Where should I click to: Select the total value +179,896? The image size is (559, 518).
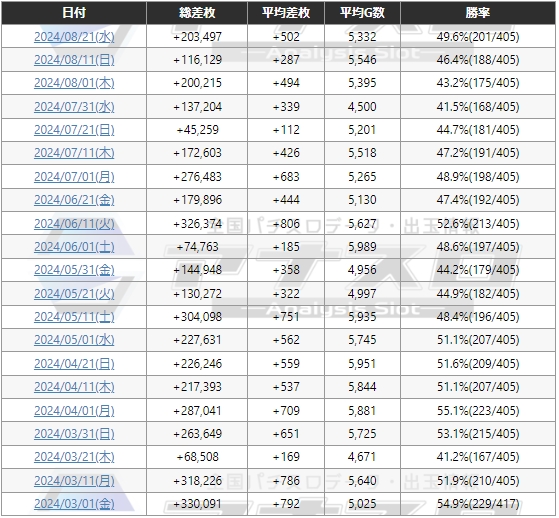197,200
